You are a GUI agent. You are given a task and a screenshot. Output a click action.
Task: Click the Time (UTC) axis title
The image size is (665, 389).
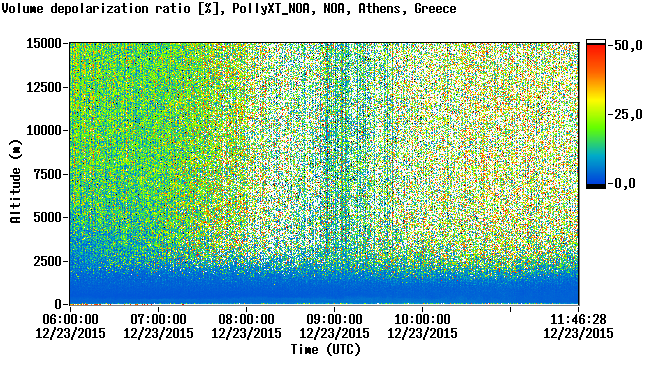tap(326, 350)
